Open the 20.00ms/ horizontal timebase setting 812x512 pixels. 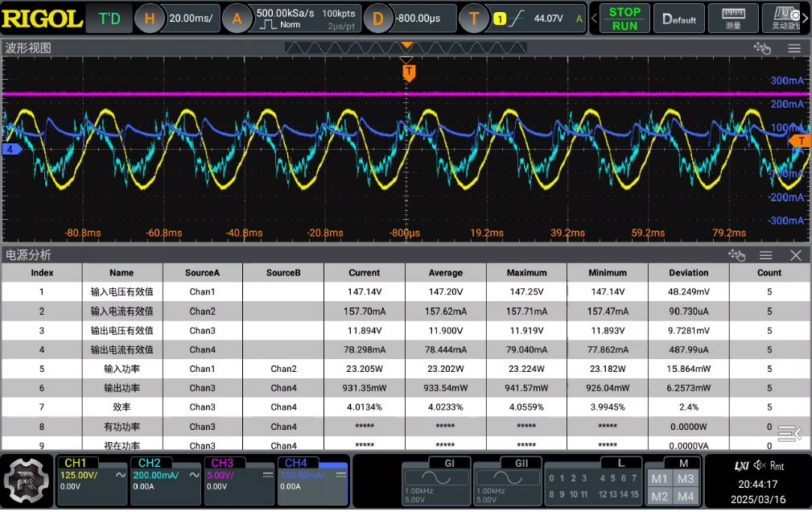click(191, 19)
